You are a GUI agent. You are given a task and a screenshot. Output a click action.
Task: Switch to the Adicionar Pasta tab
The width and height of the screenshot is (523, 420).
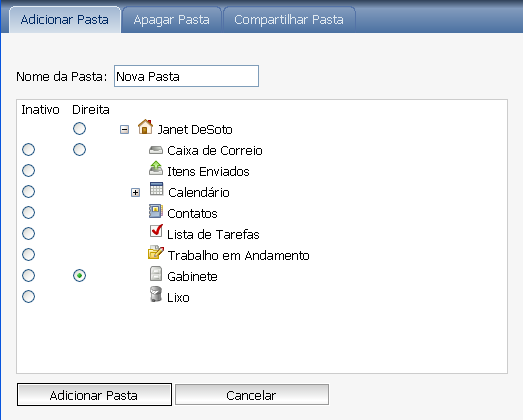click(x=65, y=20)
